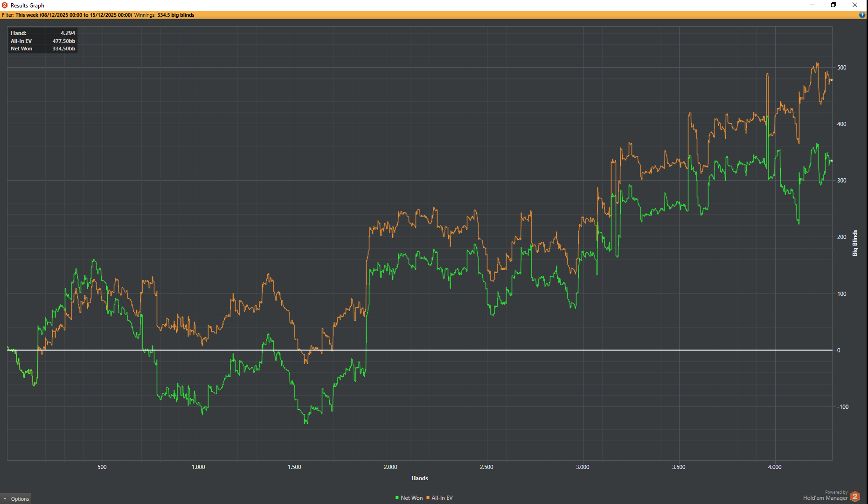Click the 'Big Blinds' y-axis title
868x504 pixels.
pyautogui.click(x=855, y=243)
